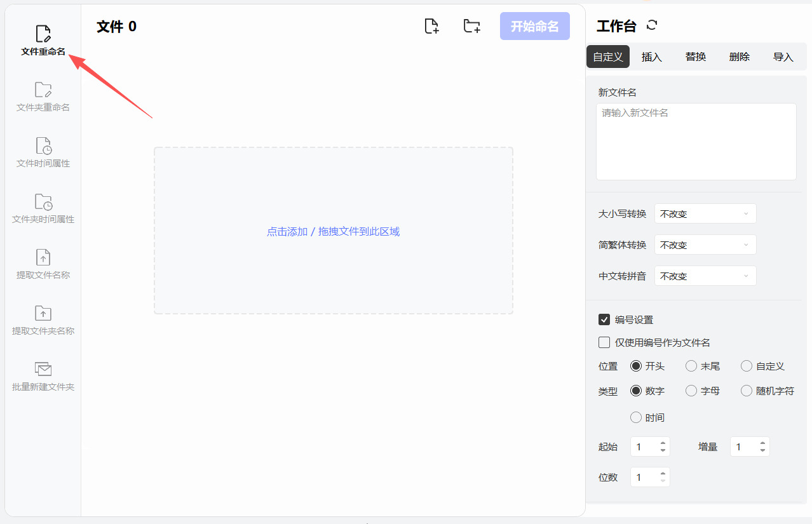
Task: Open 文件夹时间属性 in the sidebar
Action: click(43, 202)
